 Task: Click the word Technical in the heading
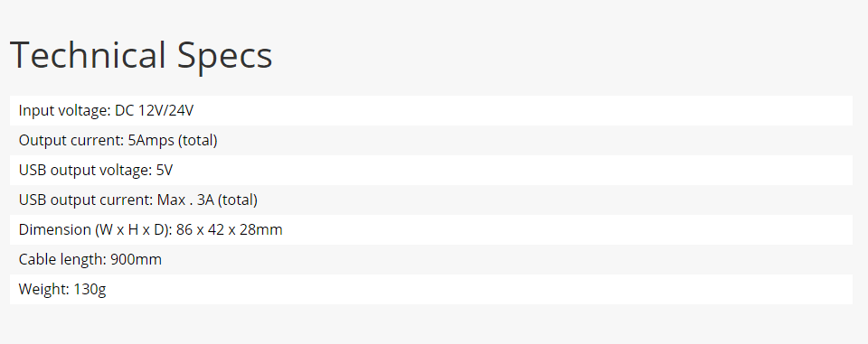[88, 55]
